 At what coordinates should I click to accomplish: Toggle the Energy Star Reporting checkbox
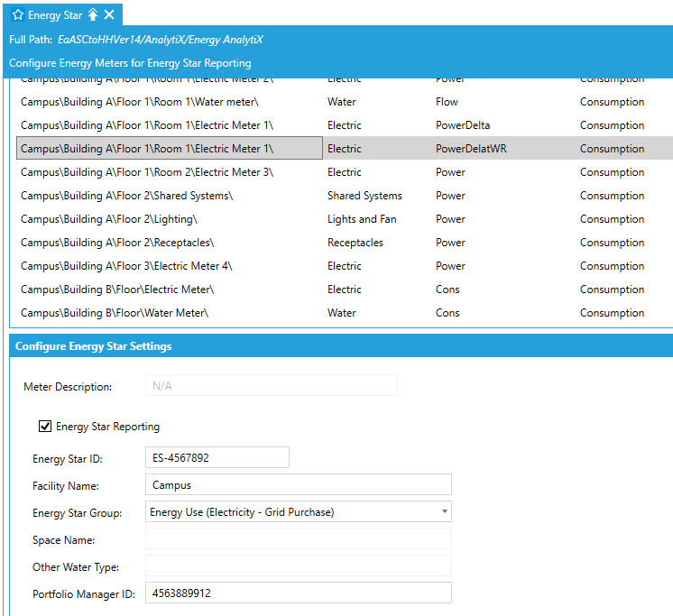click(45, 427)
